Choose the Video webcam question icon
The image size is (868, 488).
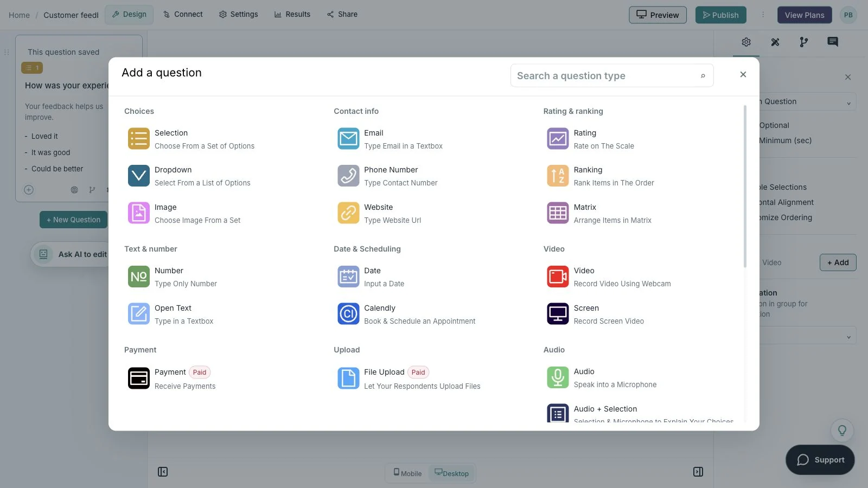tap(558, 277)
